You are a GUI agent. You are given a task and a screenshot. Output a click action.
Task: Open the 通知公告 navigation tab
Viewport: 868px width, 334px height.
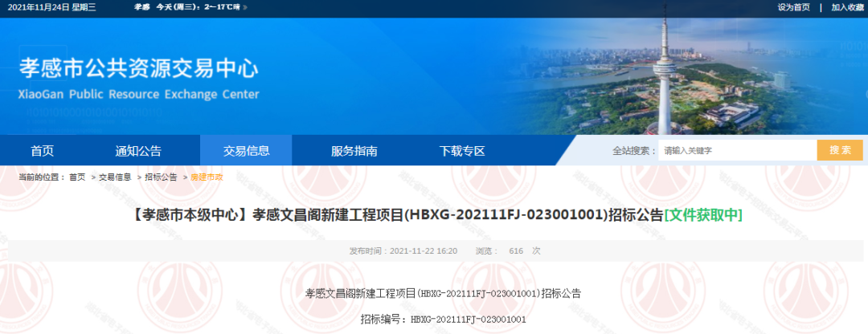coord(138,151)
